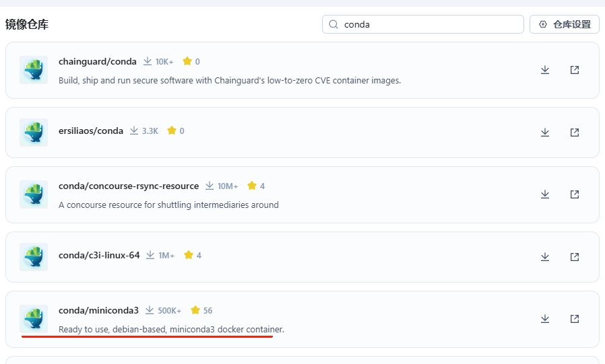This screenshot has width=605, height=364.
Task: Click the conda search input field
Action: pyautogui.click(x=423, y=24)
